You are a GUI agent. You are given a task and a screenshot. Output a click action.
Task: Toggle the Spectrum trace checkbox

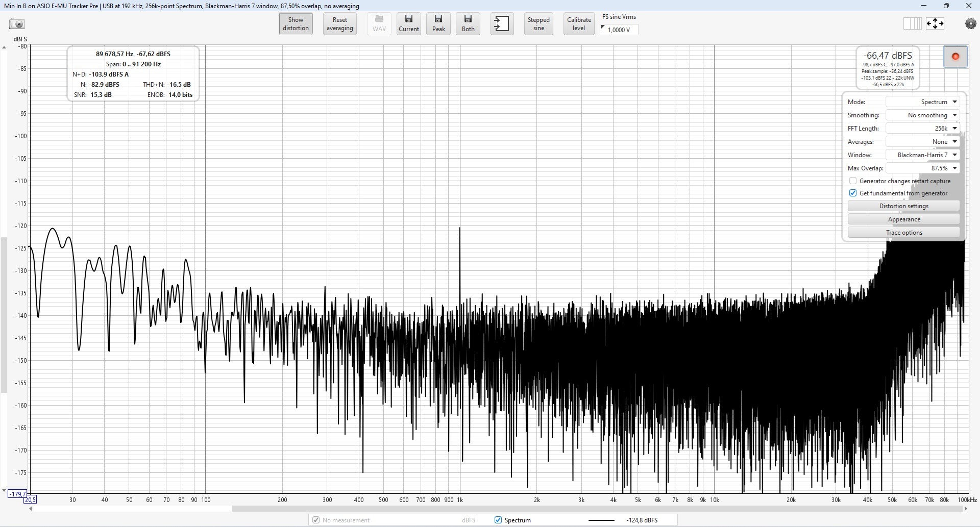(x=498, y=520)
